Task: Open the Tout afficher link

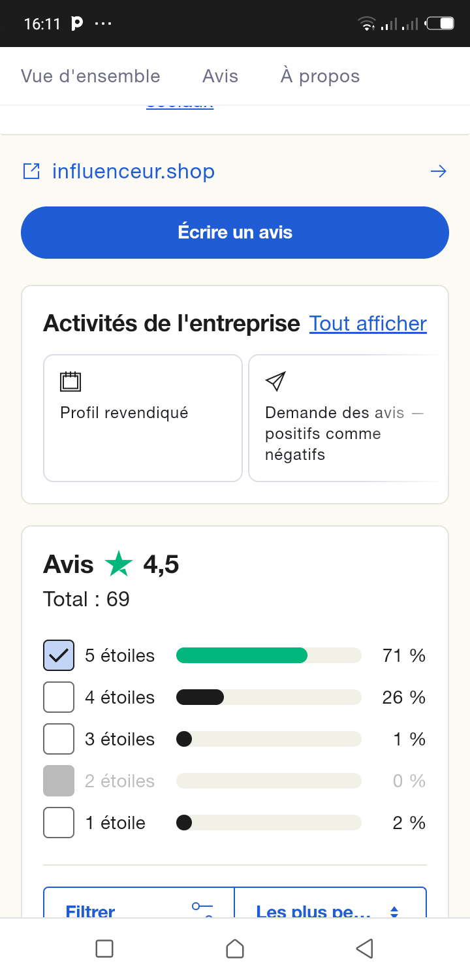Action: pyautogui.click(x=368, y=323)
